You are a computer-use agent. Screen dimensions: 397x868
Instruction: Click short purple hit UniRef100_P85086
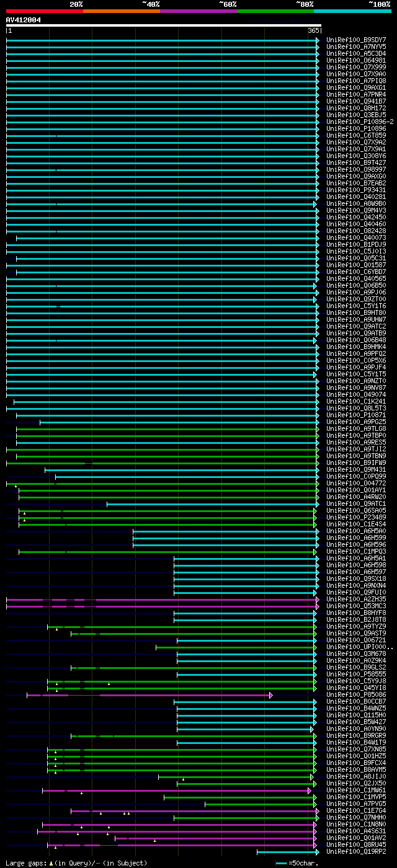[x=356, y=695]
